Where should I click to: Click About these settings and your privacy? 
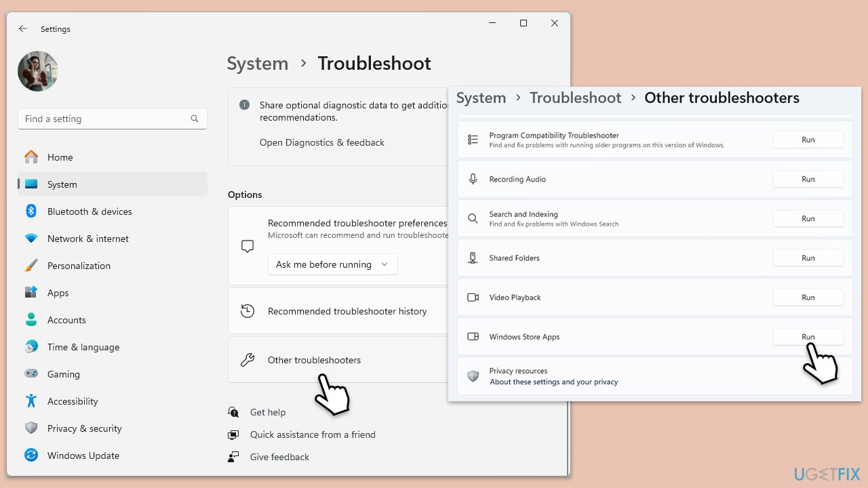(x=553, y=382)
